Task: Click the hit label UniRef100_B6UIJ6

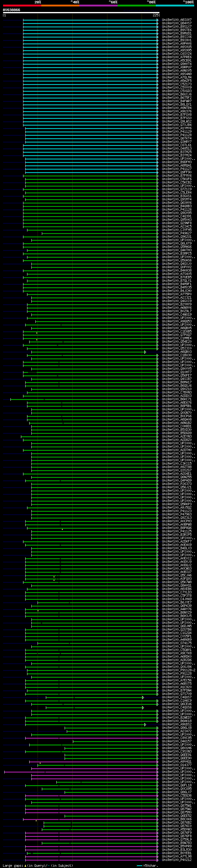Action: pyautogui.click(x=176, y=94)
